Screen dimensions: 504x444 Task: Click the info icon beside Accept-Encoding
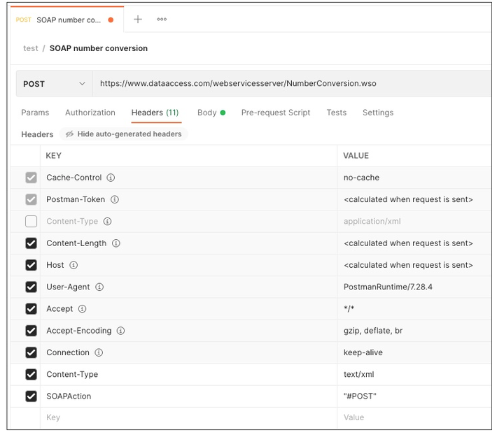(x=121, y=331)
